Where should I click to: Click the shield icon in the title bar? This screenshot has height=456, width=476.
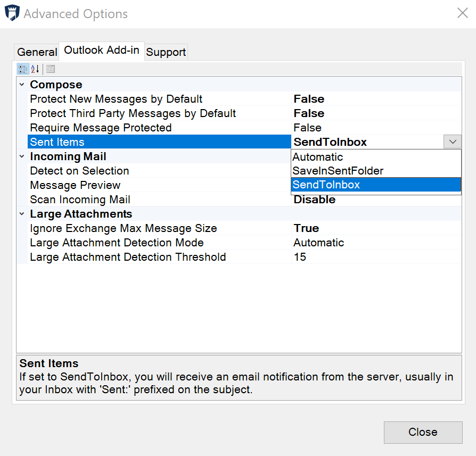12,12
